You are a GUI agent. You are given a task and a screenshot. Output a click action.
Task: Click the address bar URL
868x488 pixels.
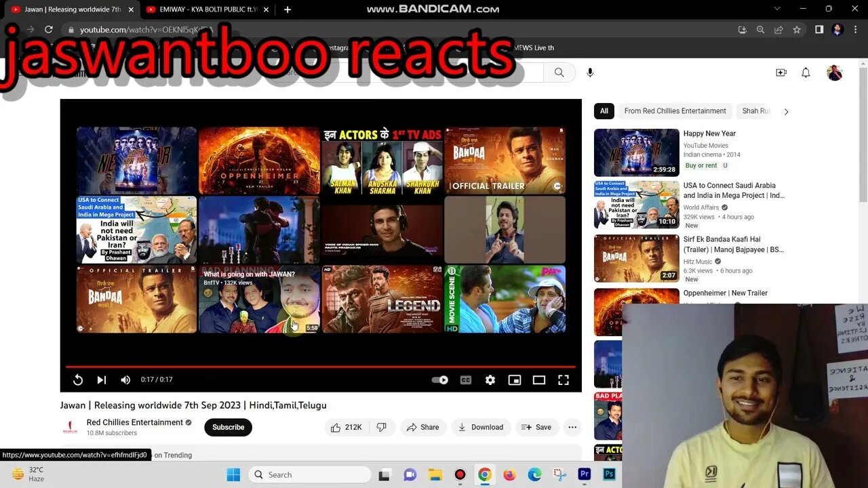point(146,30)
